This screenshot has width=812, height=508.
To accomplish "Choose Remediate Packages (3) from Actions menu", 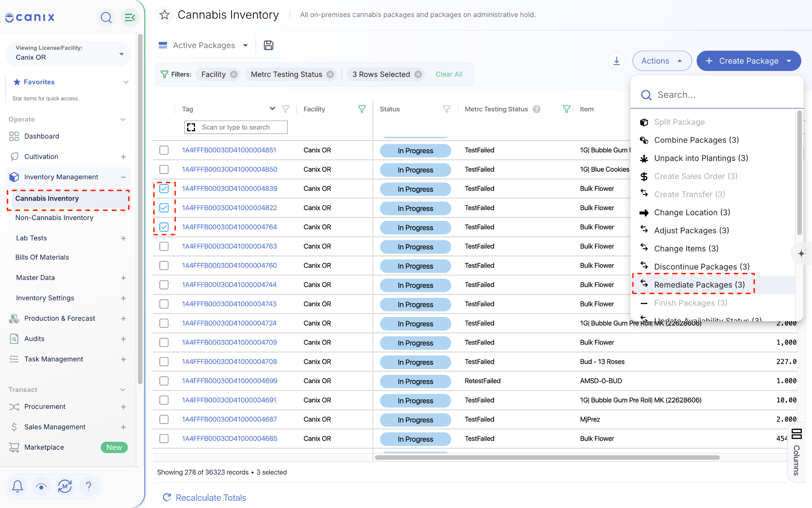I will point(699,285).
